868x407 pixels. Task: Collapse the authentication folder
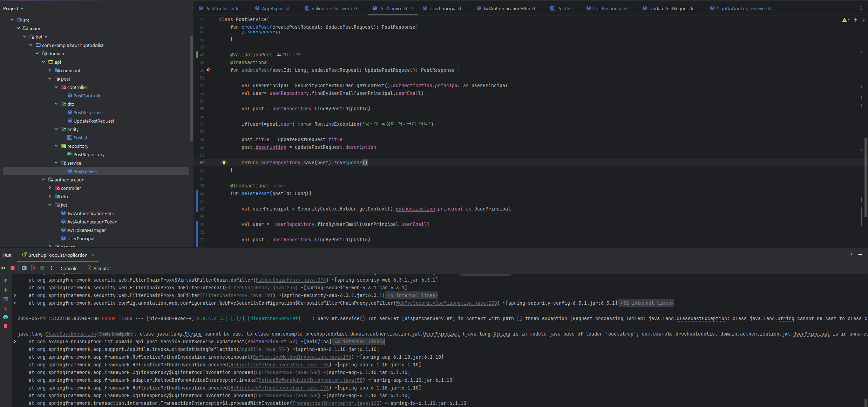43,180
